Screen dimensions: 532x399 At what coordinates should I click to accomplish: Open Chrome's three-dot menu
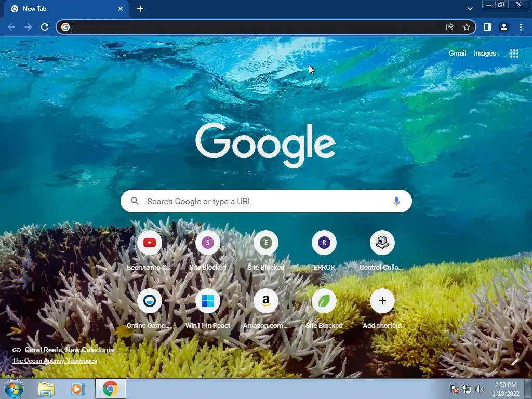(x=521, y=27)
